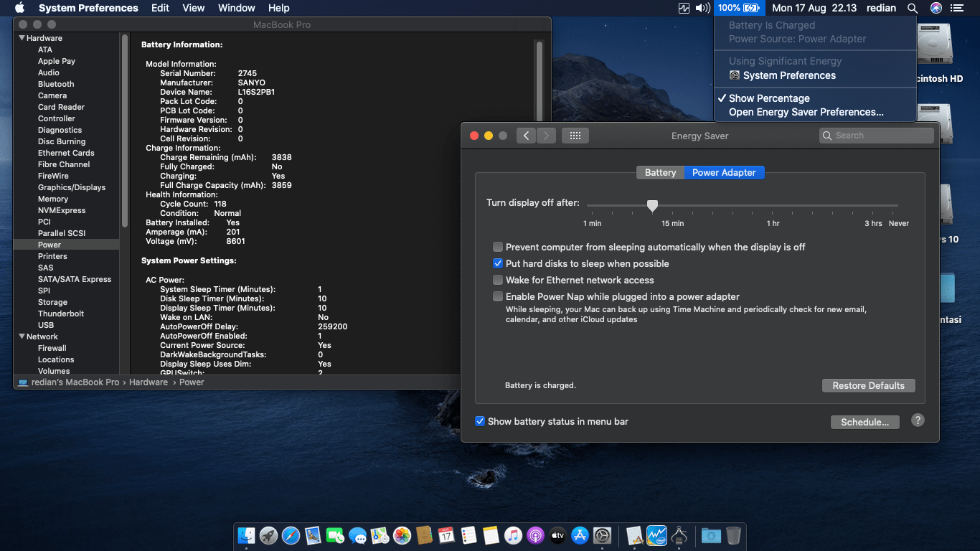This screenshot has height=551, width=980.
Task: Go back in Energy Saver window
Action: click(526, 136)
